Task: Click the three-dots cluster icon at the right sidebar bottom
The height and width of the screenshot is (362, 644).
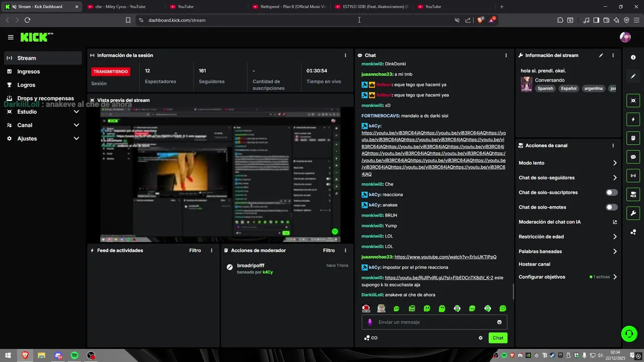Action: pyautogui.click(x=633, y=232)
